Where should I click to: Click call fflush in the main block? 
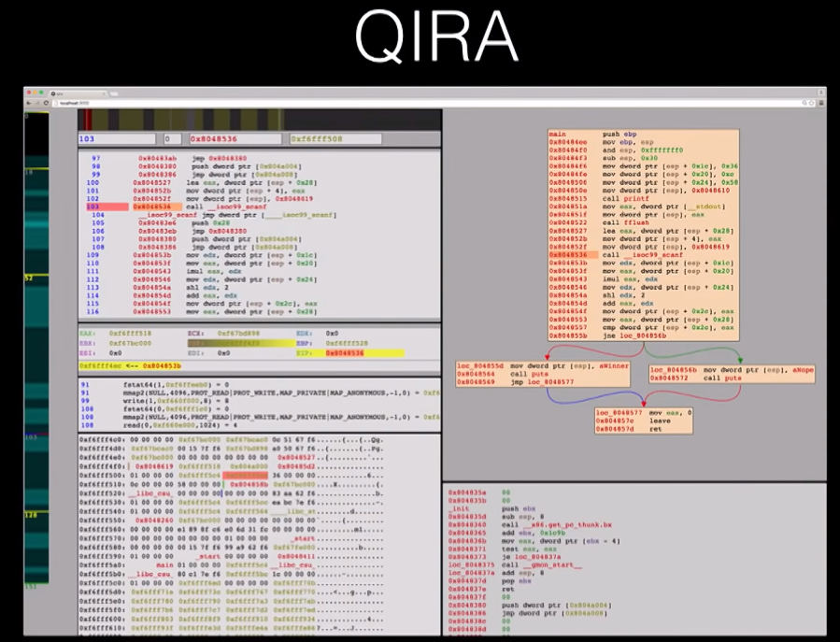click(x=625, y=223)
